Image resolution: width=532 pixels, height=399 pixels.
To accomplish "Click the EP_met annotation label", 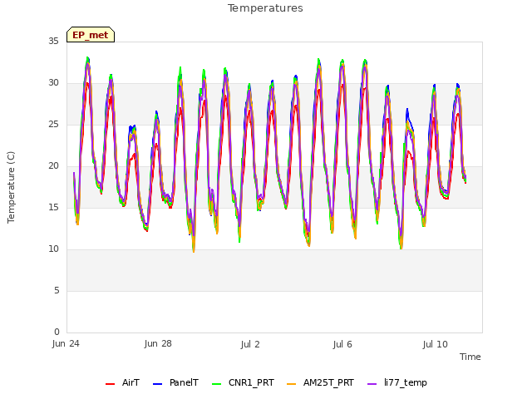I will coord(91,35).
